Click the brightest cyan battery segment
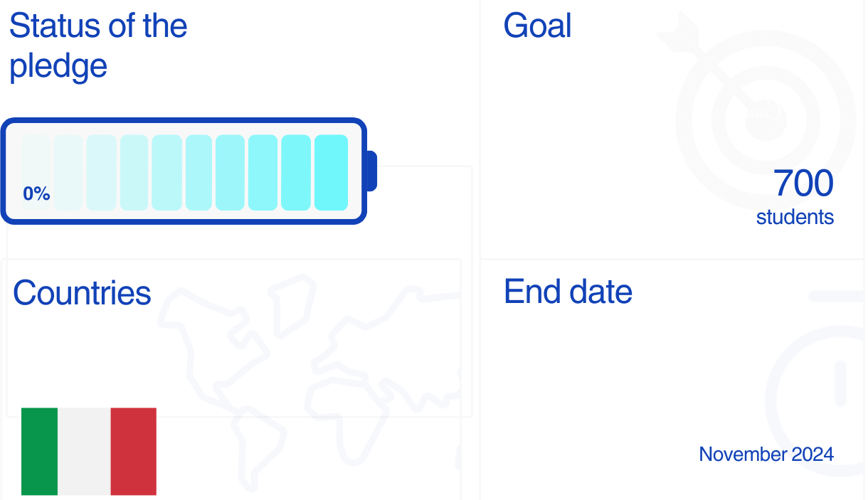Viewport: 868px width, 500px height. point(331,172)
